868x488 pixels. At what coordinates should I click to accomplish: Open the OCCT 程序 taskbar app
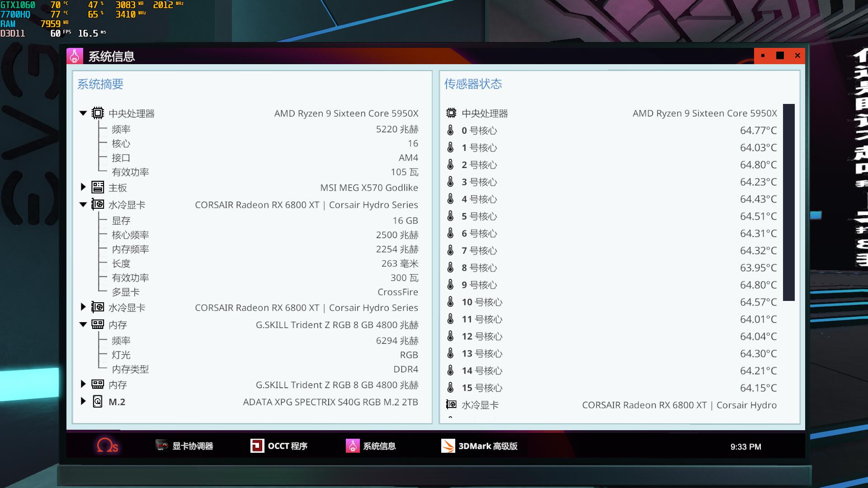point(279,446)
